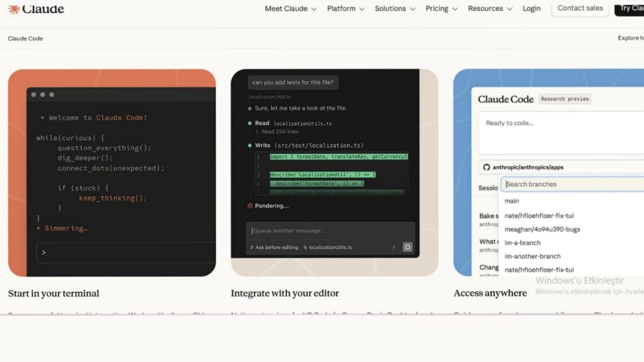Click the GitHub icon beside the repository name
Screen dimensions: 644x362
487,167
